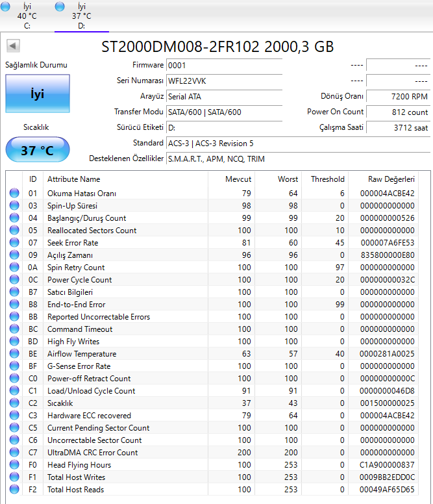The height and width of the screenshot is (504, 433).
Task: Click status circle for Spin-Up Süresi
Action: 14,205
